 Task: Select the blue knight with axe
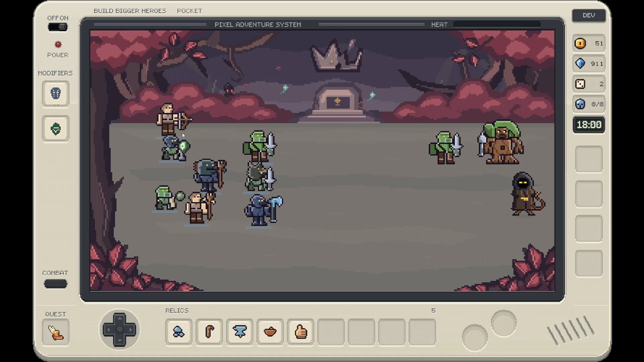point(263,210)
